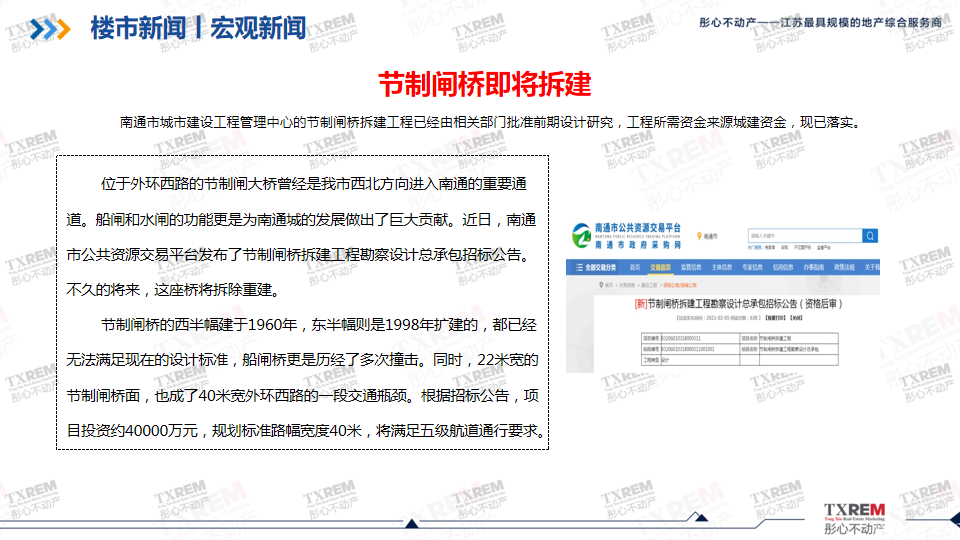The width and height of the screenshot is (960, 540).
Task: Open the 全部交易分类 menu
Action: [x=596, y=268]
